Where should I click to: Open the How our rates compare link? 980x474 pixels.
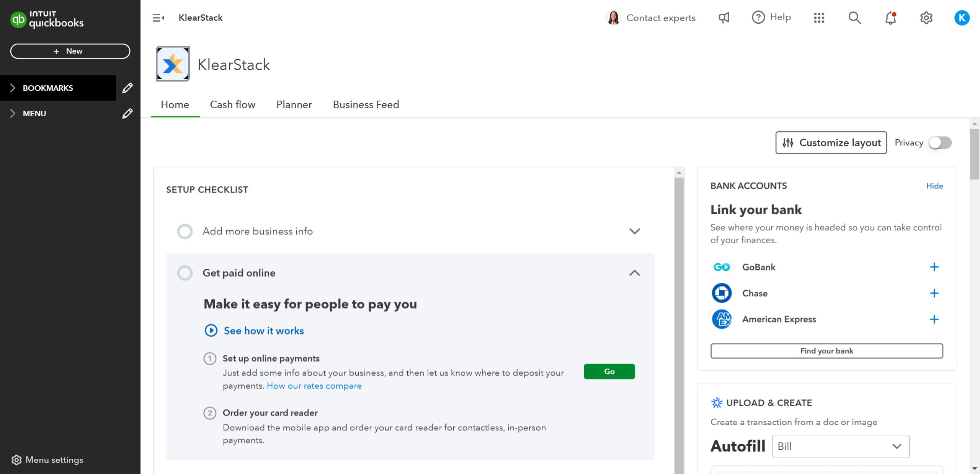314,386
